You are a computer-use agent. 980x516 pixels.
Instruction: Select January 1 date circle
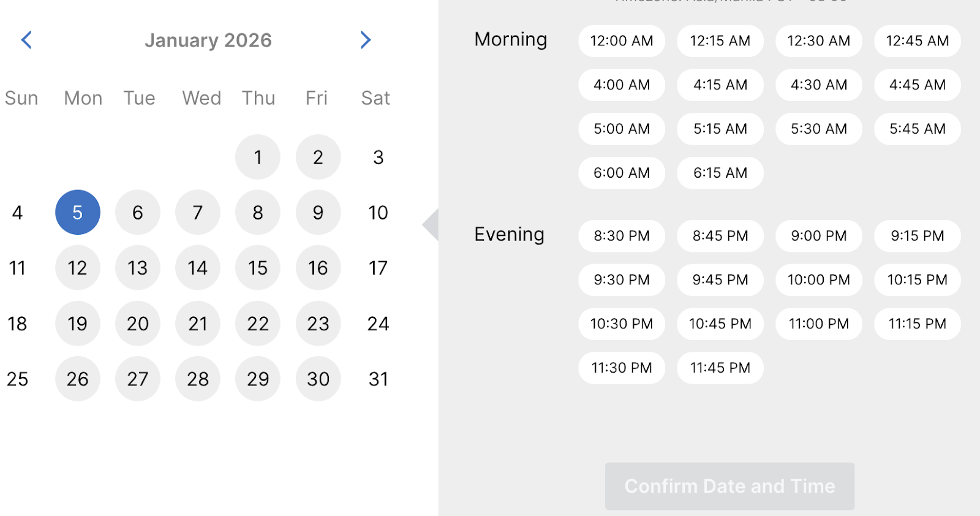click(258, 157)
